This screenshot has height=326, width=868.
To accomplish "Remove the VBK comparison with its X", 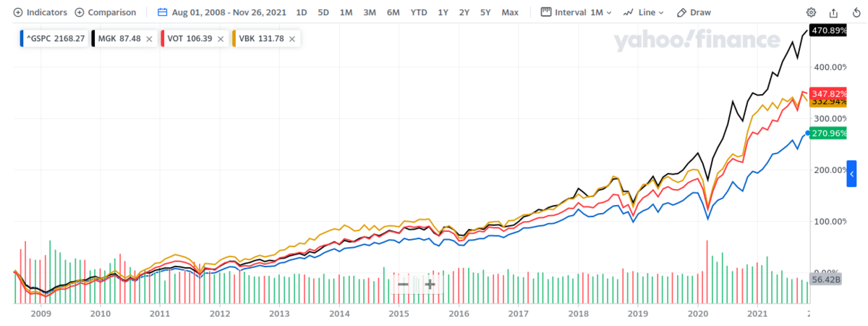I will (293, 38).
